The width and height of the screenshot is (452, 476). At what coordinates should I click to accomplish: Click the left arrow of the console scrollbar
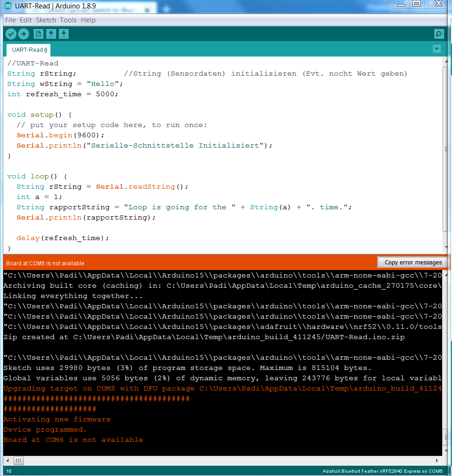pyautogui.click(x=7, y=461)
